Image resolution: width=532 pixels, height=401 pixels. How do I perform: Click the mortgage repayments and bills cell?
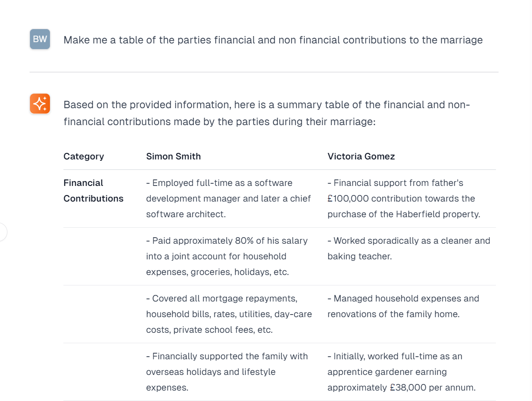[228, 314]
